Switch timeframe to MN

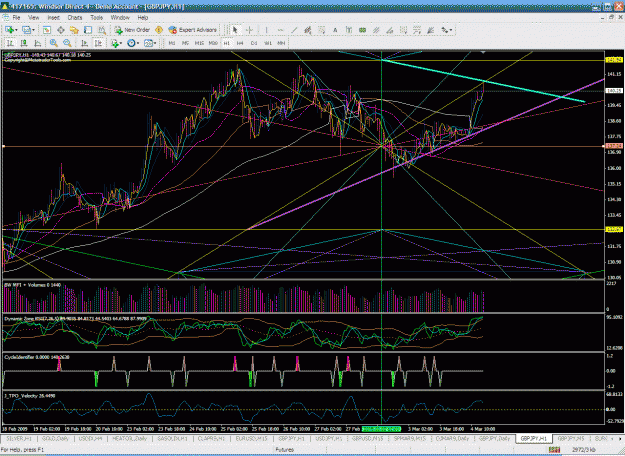281,43
